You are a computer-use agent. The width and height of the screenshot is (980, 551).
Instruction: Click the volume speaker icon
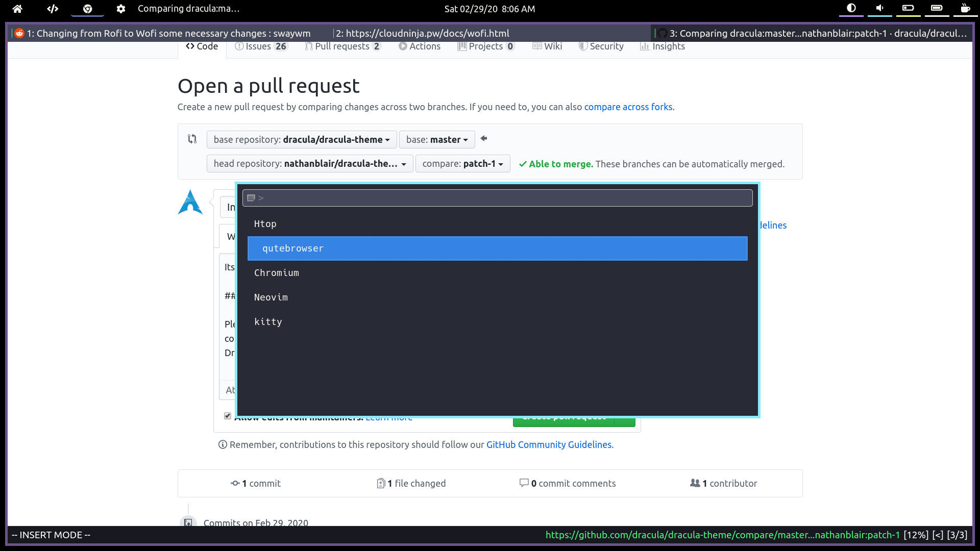[x=879, y=8]
